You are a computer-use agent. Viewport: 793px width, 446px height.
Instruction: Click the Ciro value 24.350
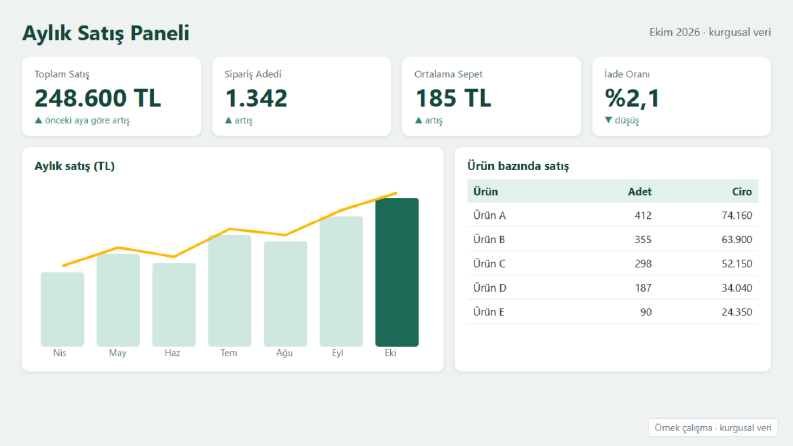[737, 313]
